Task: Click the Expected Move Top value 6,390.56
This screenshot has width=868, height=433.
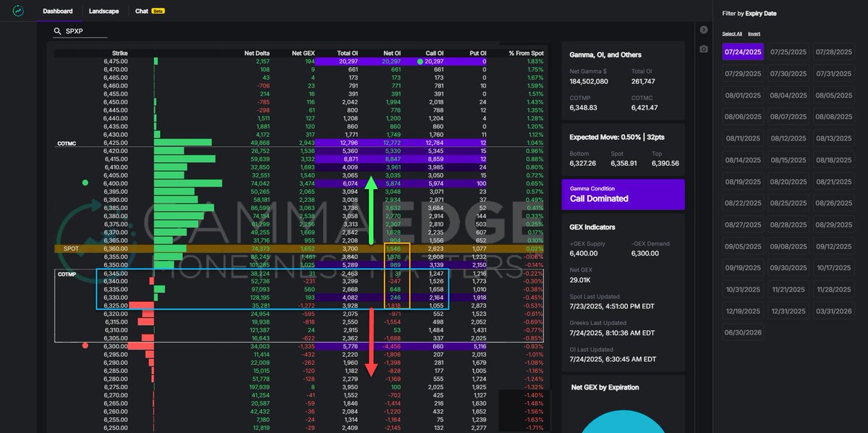Action: 665,164
